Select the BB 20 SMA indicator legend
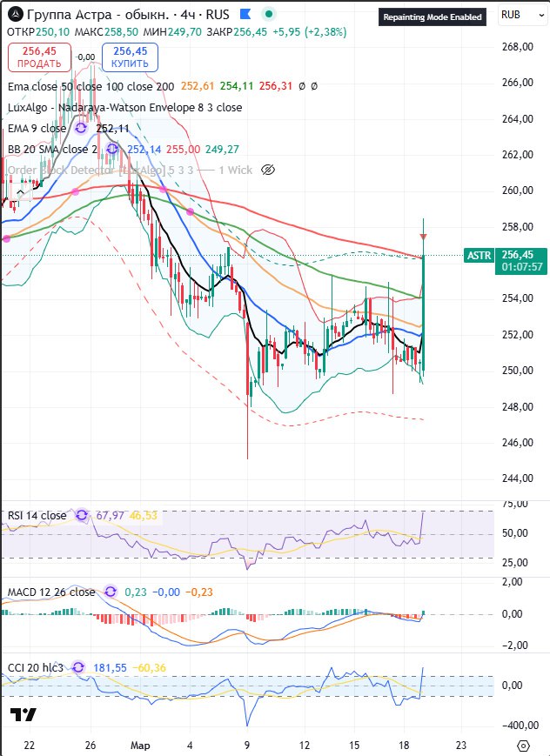Image resolution: width=550 pixels, height=756 pixels. point(52,149)
